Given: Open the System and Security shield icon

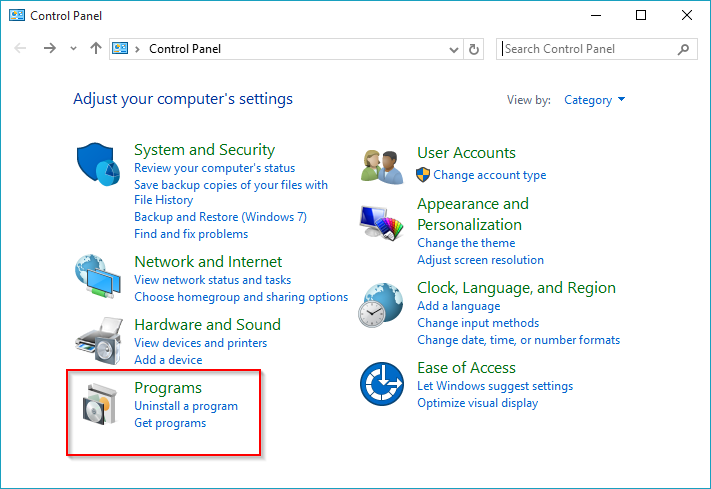Looking at the screenshot, I should pyautogui.click(x=98, y=164).
